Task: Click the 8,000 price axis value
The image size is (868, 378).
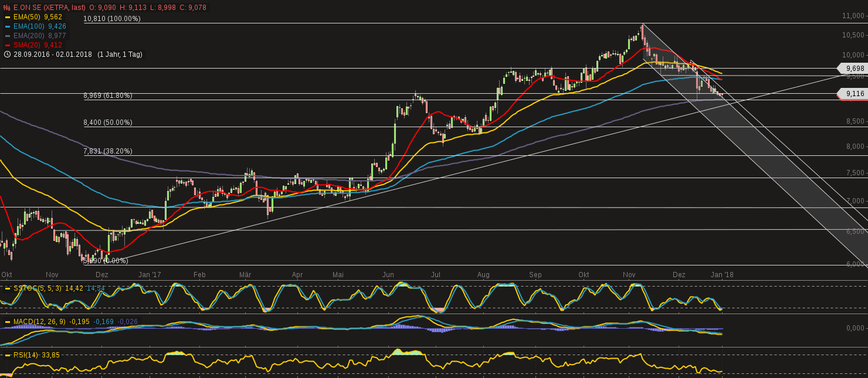Action: click(856, 147)
